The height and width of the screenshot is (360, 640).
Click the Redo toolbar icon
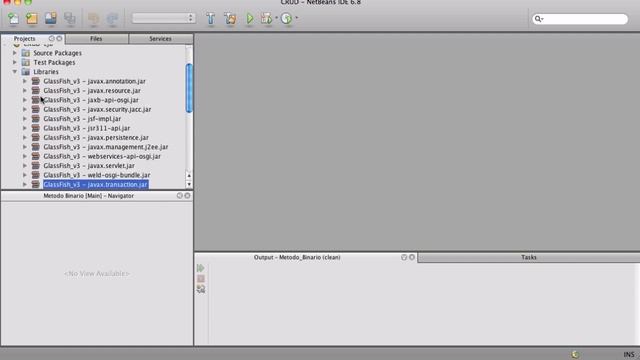tap(112, 18)
